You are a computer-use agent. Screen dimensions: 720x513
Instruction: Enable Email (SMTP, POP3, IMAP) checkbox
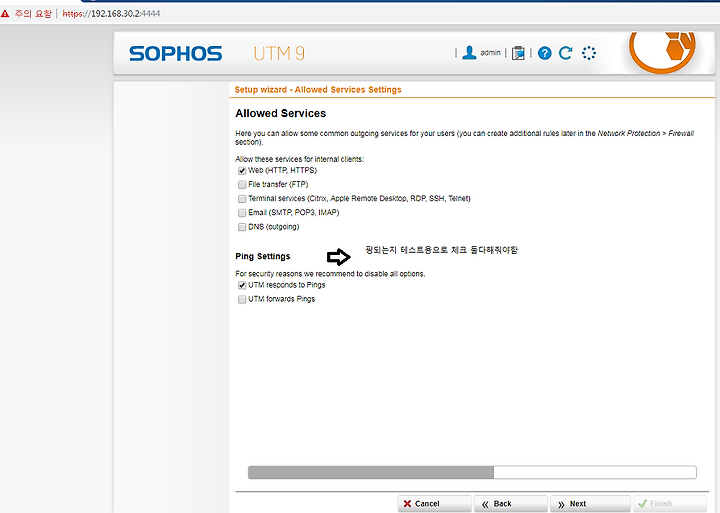[x=242, y=213]
